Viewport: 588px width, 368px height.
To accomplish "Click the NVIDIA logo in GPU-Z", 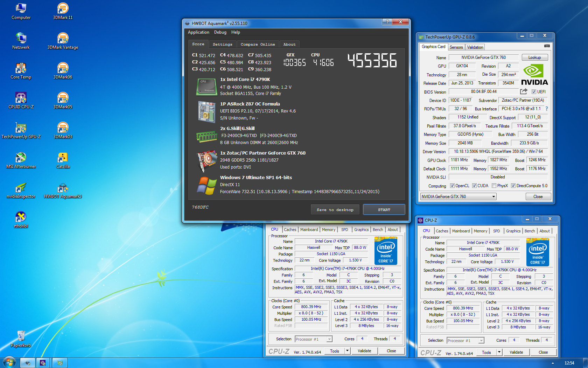I will 534,74.
